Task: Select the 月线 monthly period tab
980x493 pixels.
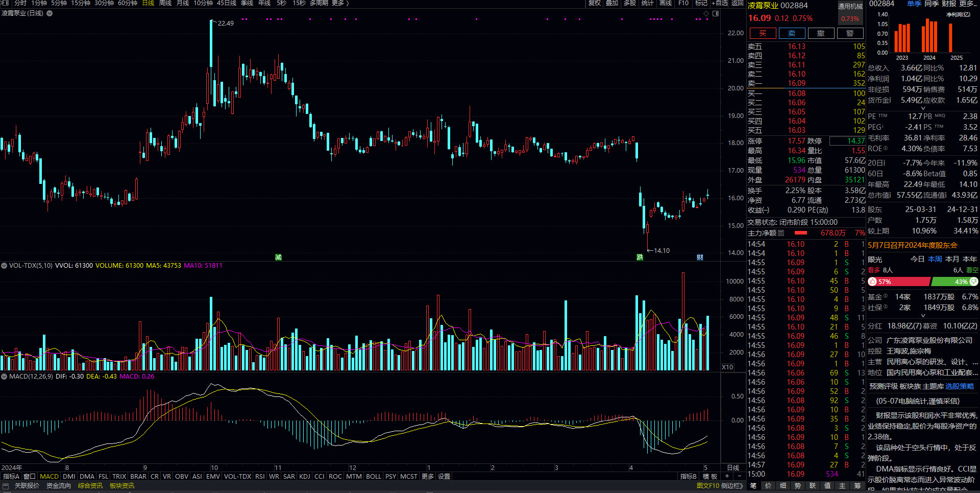Action: [x=182, y=3]
